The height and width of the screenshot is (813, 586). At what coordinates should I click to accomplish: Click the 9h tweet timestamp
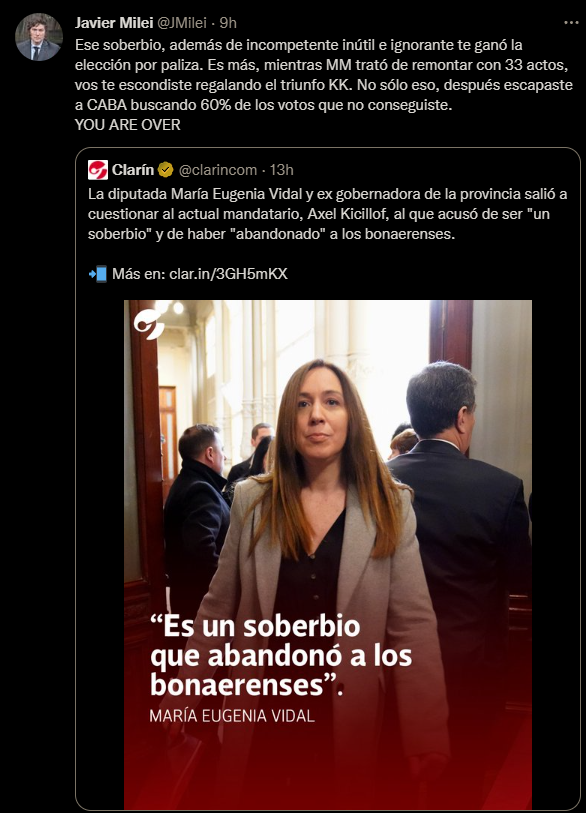[228, 23]
